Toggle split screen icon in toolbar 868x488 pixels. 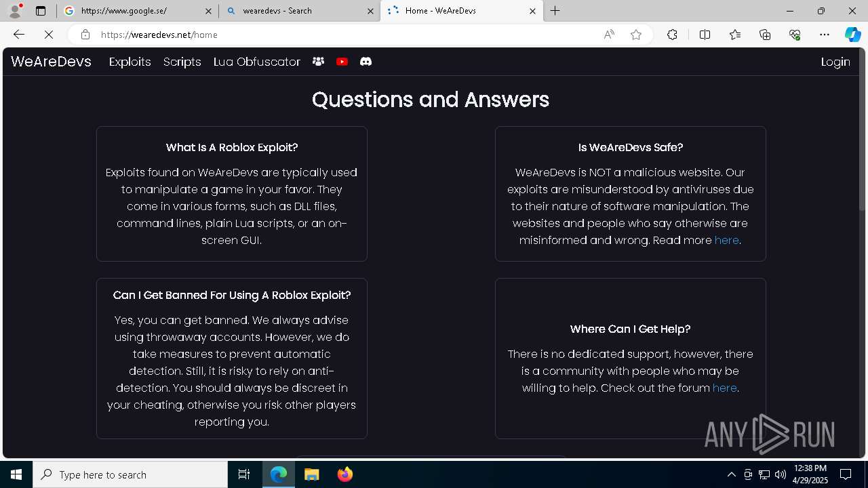point(705,35)
